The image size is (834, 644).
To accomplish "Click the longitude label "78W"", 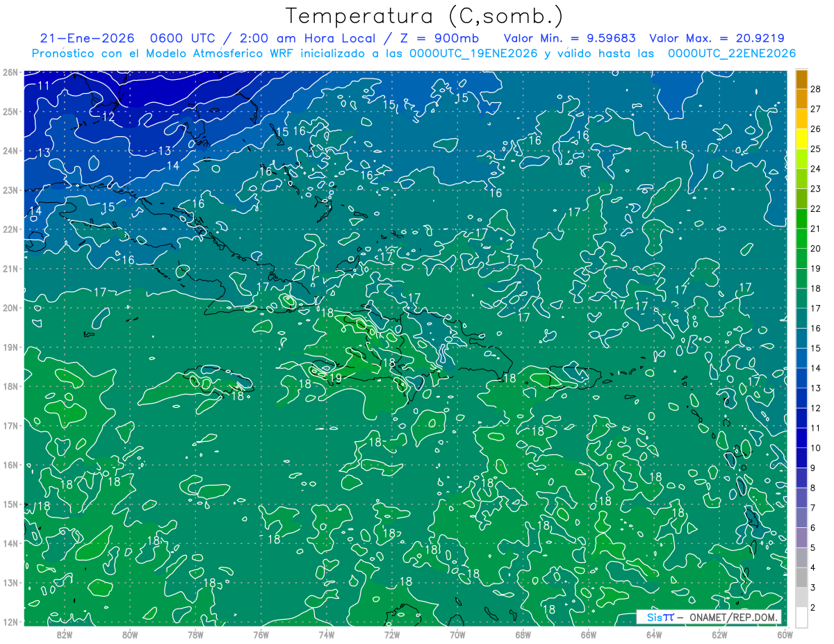I will click(195, 634).
